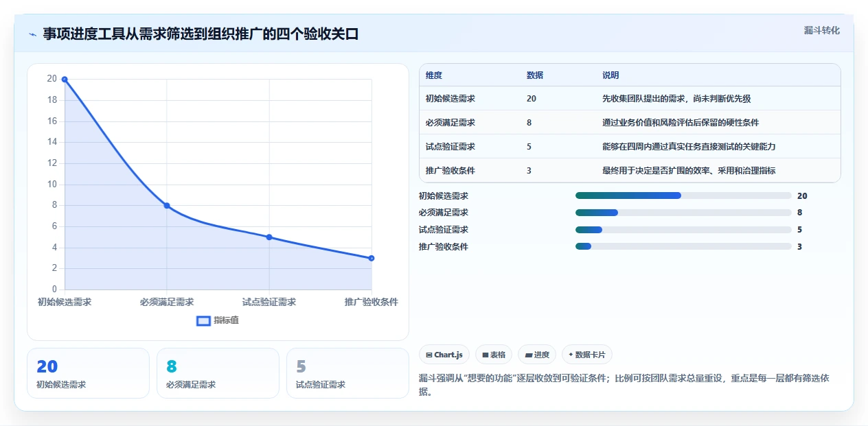Click the chart data point at 推广验收条件

372,259
